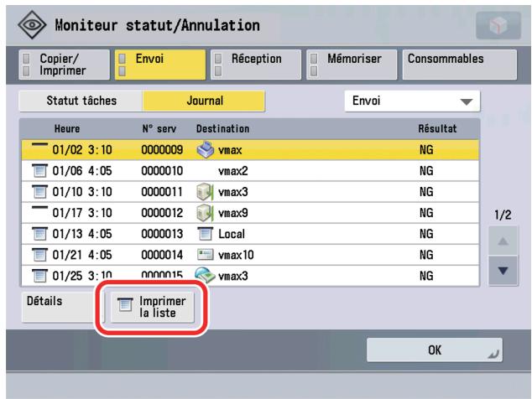
Task: Click the document icon in the 01/10 3:10 row
Action: [x=39, y=191]
